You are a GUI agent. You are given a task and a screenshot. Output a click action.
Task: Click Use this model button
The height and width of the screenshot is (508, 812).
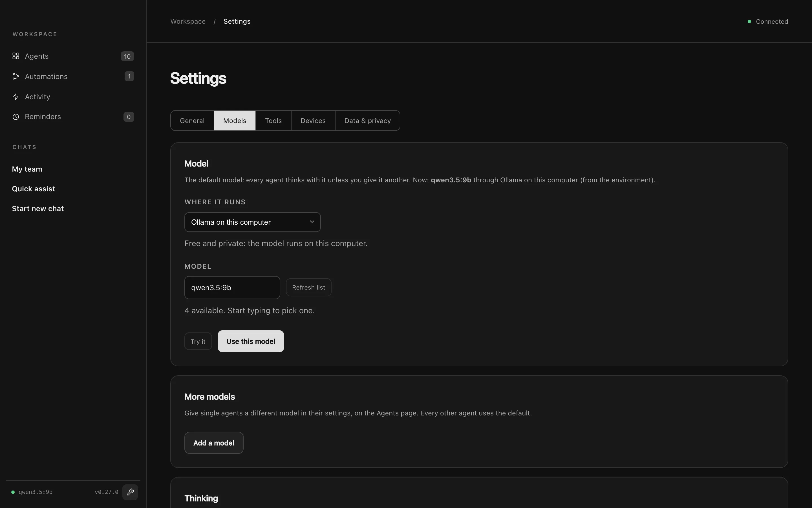251,341
